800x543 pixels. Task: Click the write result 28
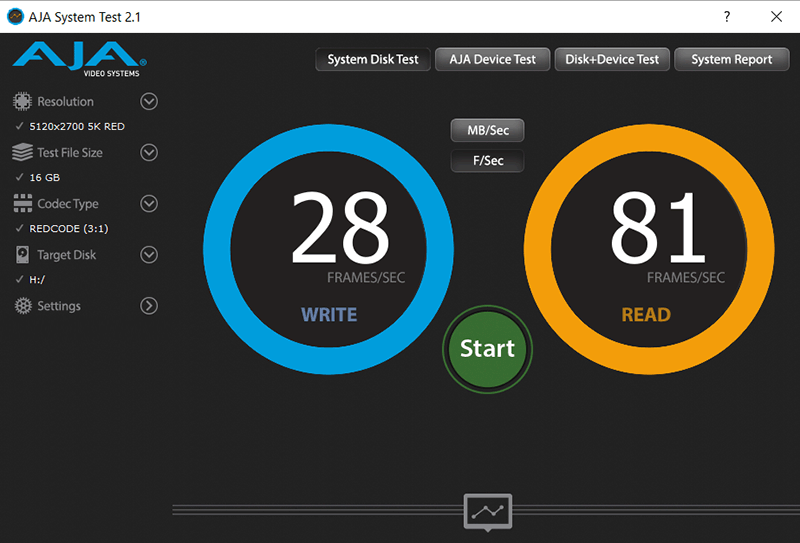(x=340, y=227)
